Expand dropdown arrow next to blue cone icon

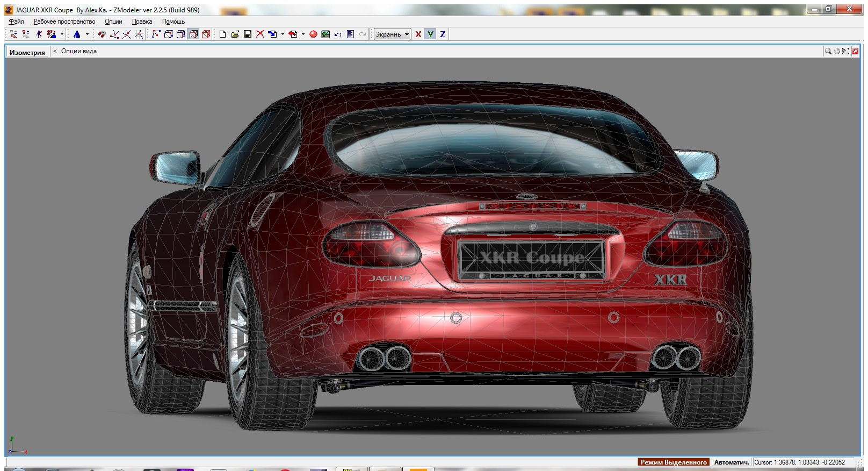[x=87, y=34]
